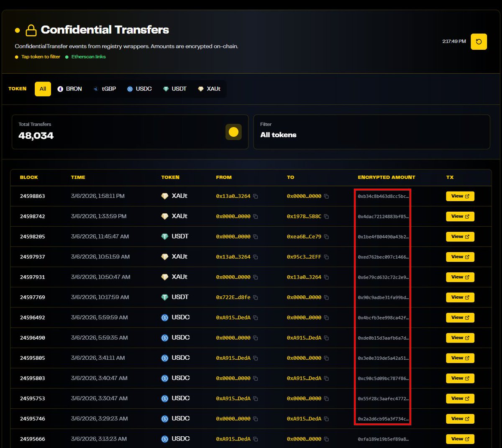
Task: Filter transfers by BRON token
Action: click(70, 89)
